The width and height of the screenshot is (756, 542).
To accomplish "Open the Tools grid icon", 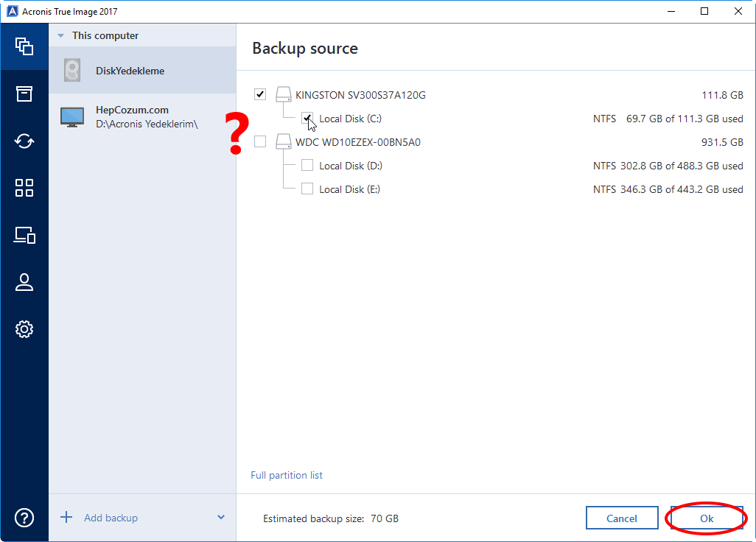I will 24,188.
